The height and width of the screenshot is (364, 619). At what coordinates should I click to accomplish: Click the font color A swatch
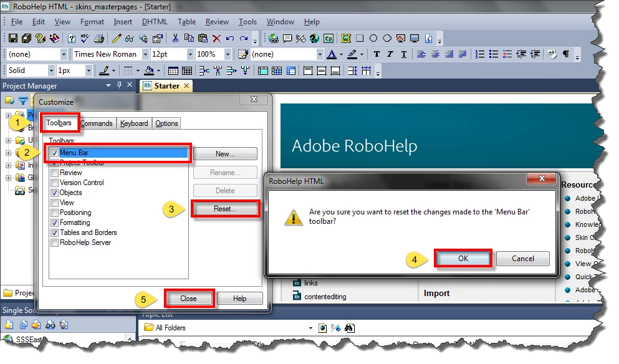332,54
